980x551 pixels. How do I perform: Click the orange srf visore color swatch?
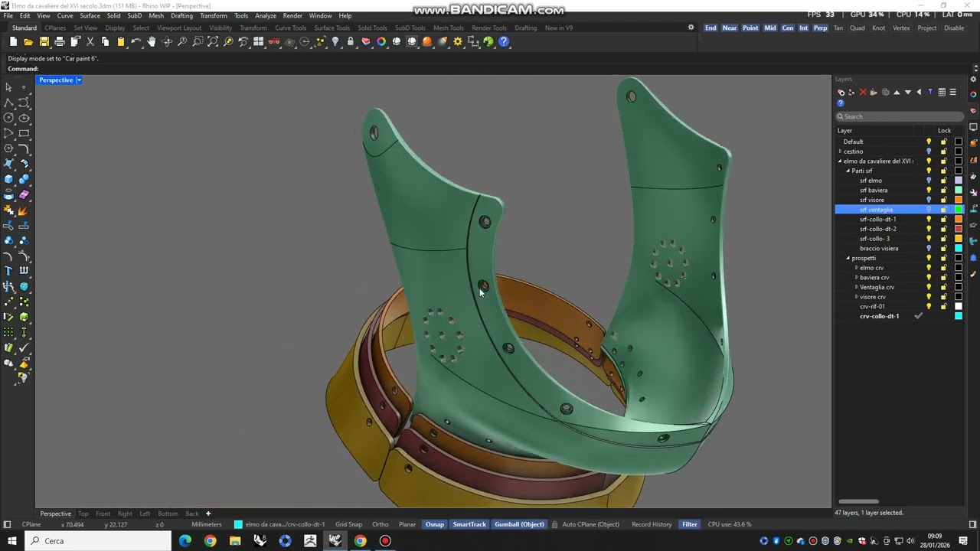958,201
